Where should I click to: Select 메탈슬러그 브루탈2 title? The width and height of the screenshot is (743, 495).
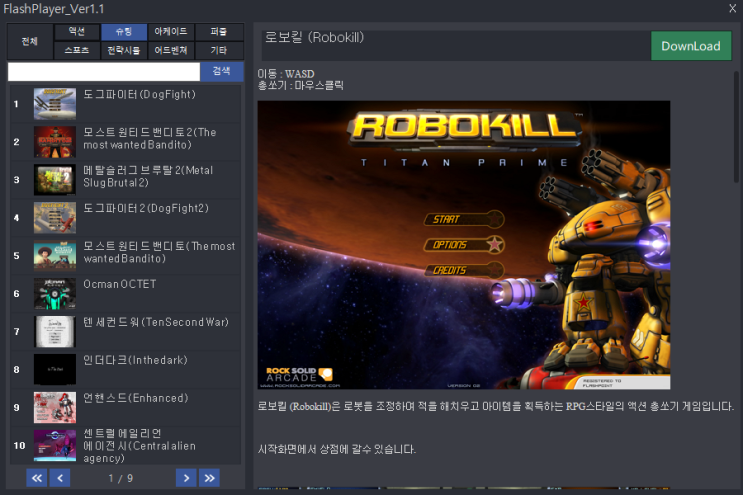pyautogui.click(x=148, y=176)
